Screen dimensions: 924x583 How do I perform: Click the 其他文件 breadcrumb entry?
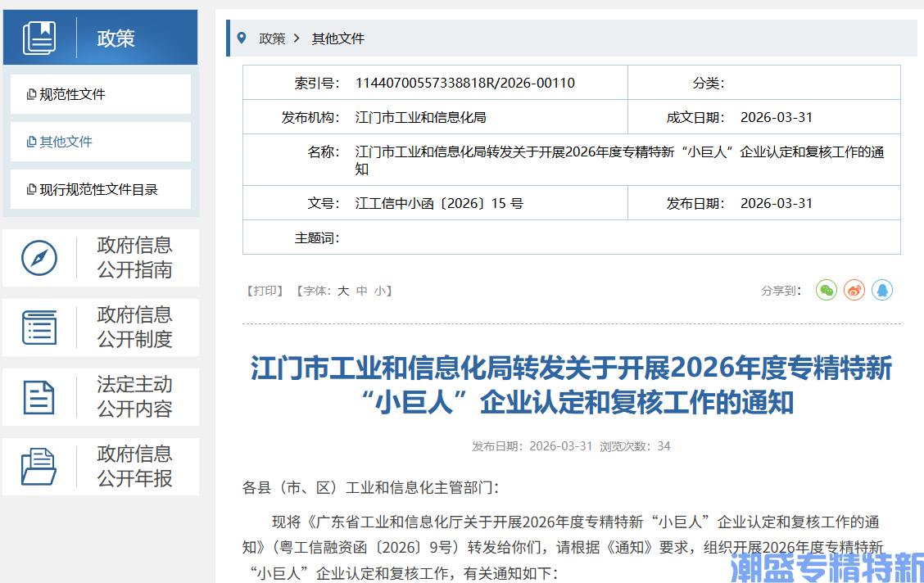tap(337, 38)
